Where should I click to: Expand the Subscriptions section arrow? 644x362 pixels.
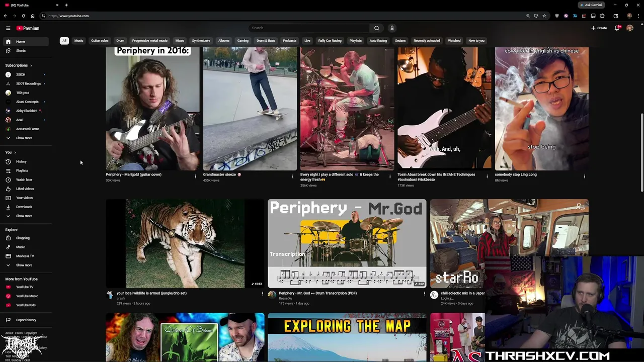(31, 65)
